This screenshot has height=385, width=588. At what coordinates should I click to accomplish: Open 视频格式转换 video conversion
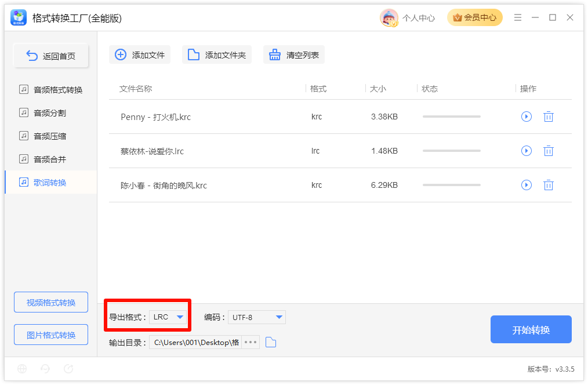(51, 302)
